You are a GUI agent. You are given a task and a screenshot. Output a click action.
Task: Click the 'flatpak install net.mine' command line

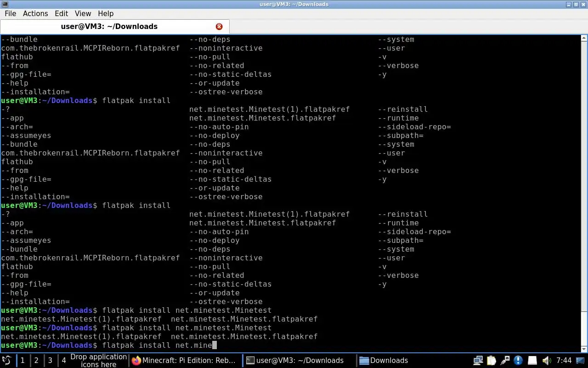coord(157,345)
